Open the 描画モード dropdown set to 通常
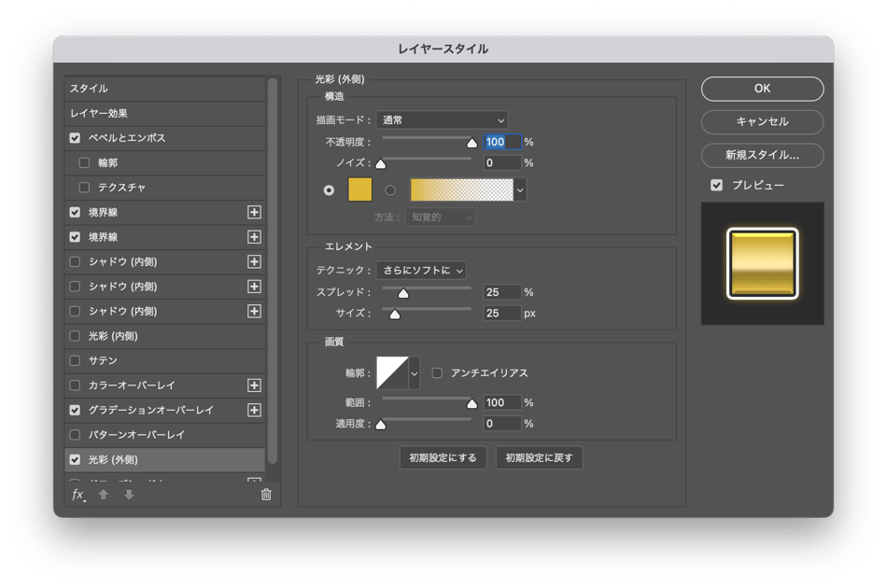887x588 pixels. coord(442,119)
